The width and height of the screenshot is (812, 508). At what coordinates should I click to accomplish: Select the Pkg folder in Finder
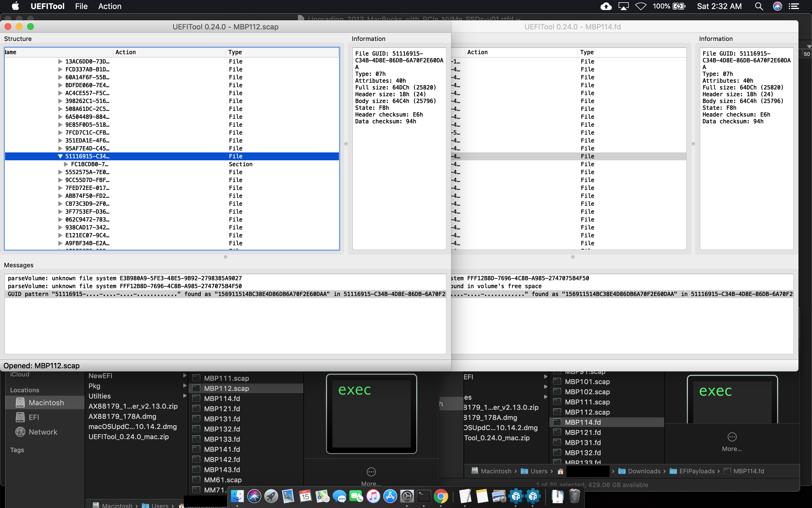136,386
